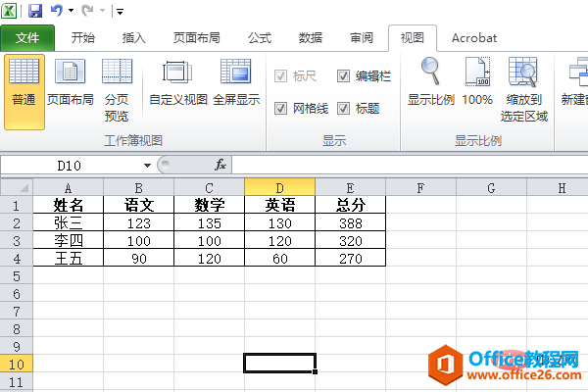Viewport: 588px width, 392px height.
Task: Save the workbook with floppy icon
Action: (35, 11)
